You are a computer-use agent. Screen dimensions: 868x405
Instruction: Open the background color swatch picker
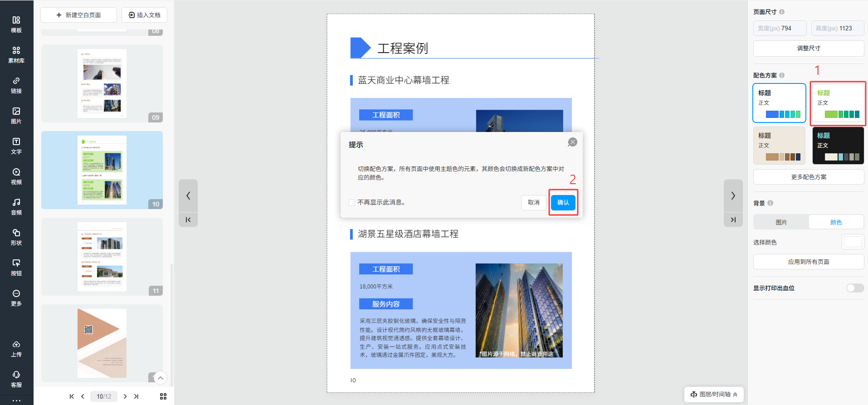852,242
